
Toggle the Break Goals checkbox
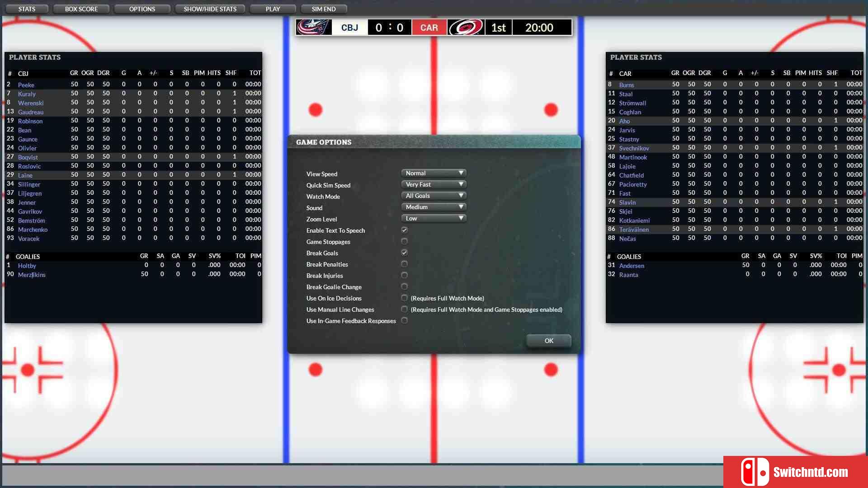[404, 252]
